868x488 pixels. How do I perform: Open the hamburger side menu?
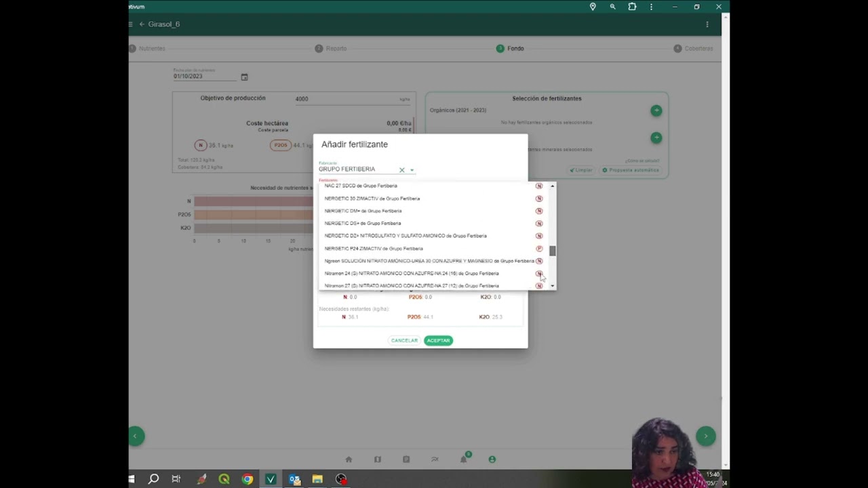[131, 24]
